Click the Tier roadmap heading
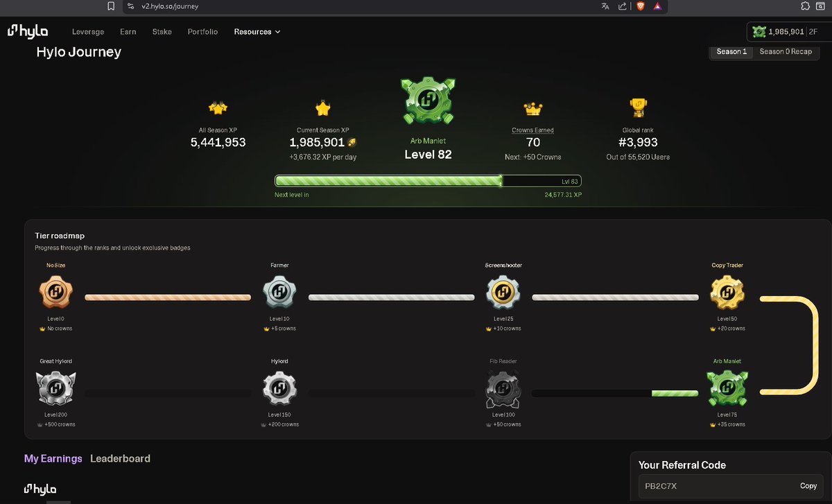The image size is (832, 504). 60,236
